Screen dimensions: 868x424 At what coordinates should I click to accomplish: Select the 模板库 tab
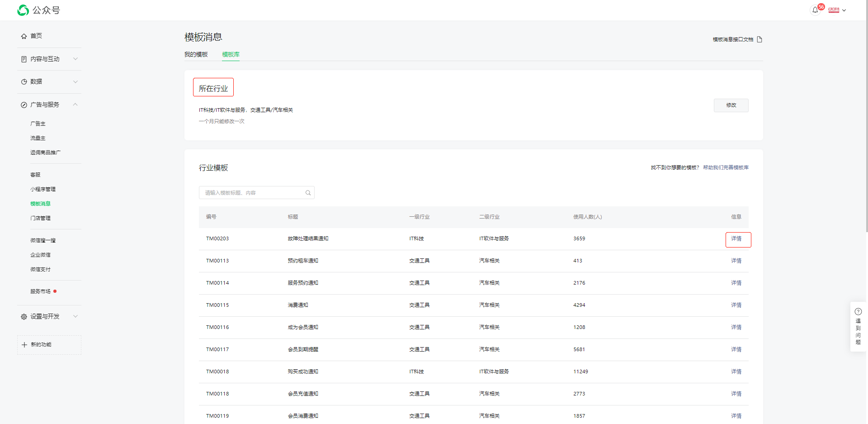tap(231, 54)
